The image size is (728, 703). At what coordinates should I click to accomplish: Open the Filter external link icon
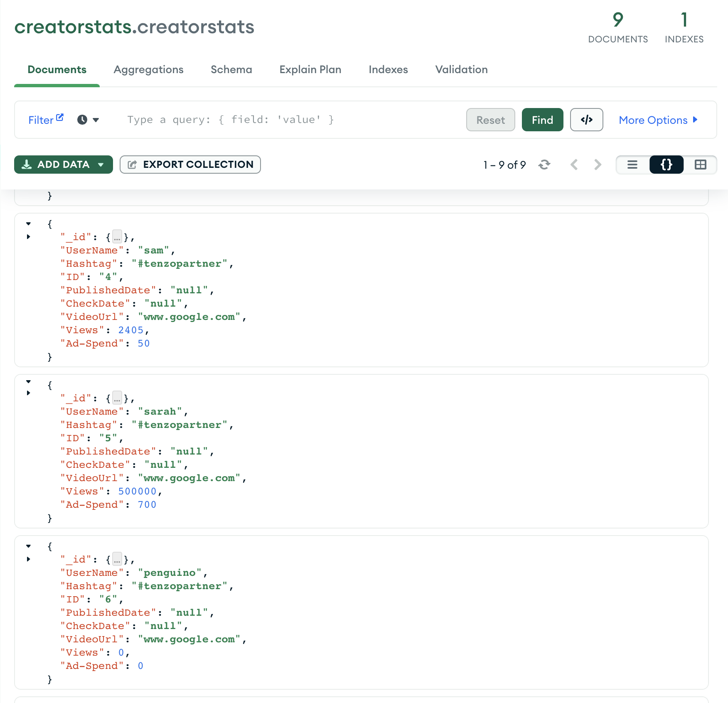pyautogui.click(x=60, y=117)
